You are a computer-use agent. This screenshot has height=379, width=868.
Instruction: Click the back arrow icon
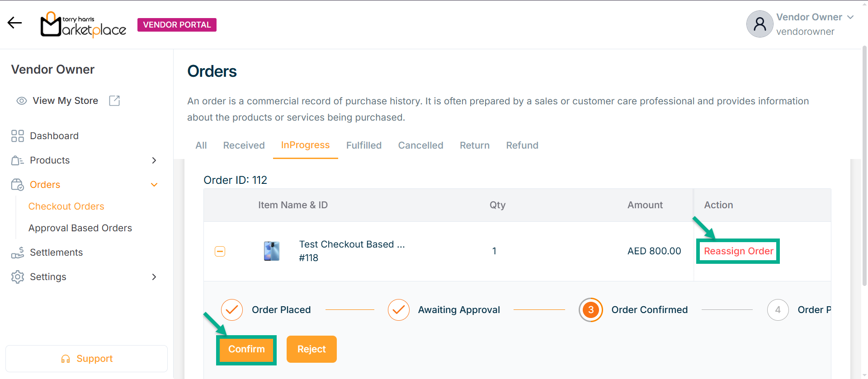pyautogui.click(x=14, y=23)
